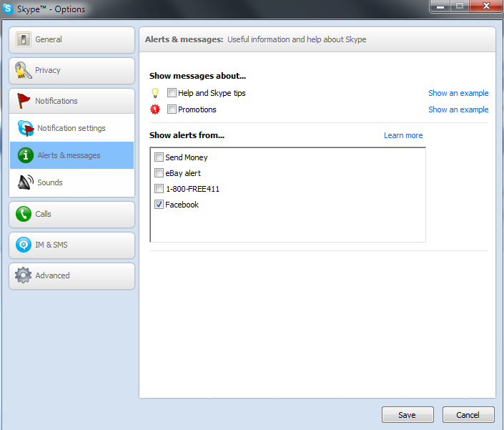Viewport: 504px width, 430px height.
Task: Click the Sounds speaker icon
Action: coord(26,182)
